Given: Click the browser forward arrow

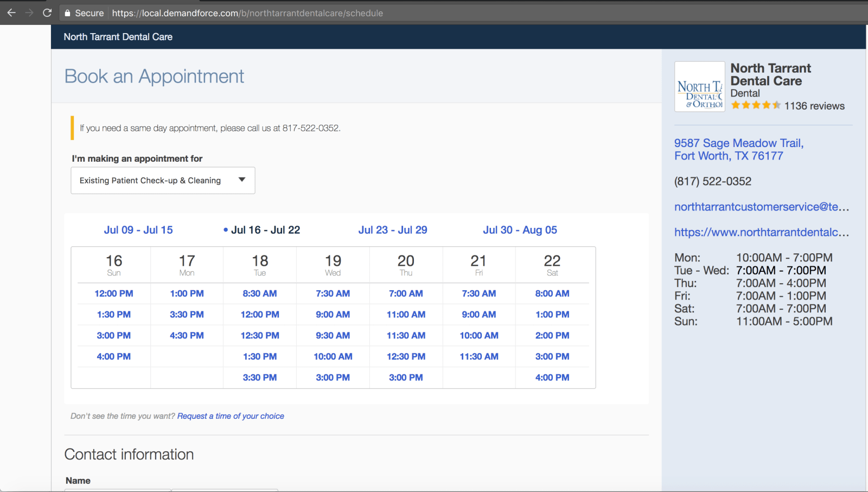Looking at the screenshot, I should click(29, 12).
